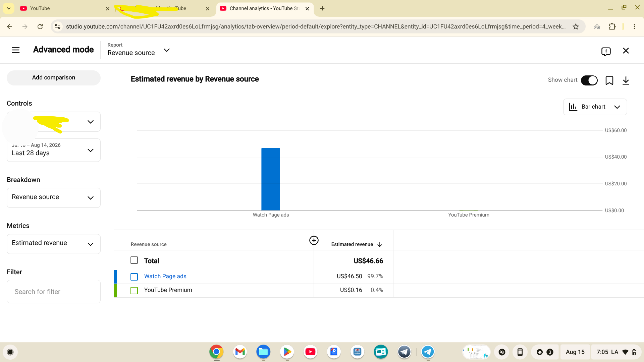The image size is (644, 362).
Task: Check the Total row checkbox
Action: (x=134, y=260)
